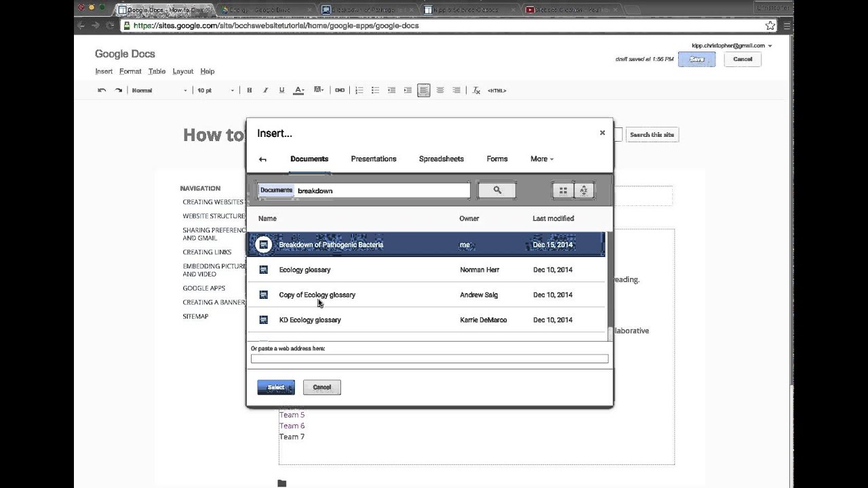Click the blue Save button

696,59
